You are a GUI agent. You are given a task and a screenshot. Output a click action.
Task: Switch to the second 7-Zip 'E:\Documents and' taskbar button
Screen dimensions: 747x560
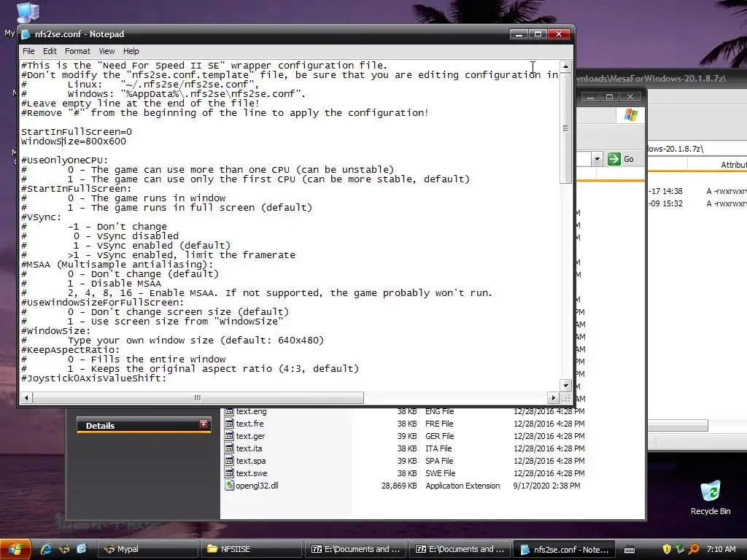click(x=460, y=549)
